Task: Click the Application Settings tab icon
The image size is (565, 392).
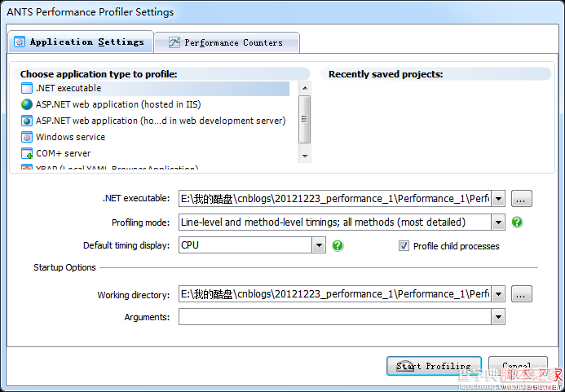Action: (20, 42)
